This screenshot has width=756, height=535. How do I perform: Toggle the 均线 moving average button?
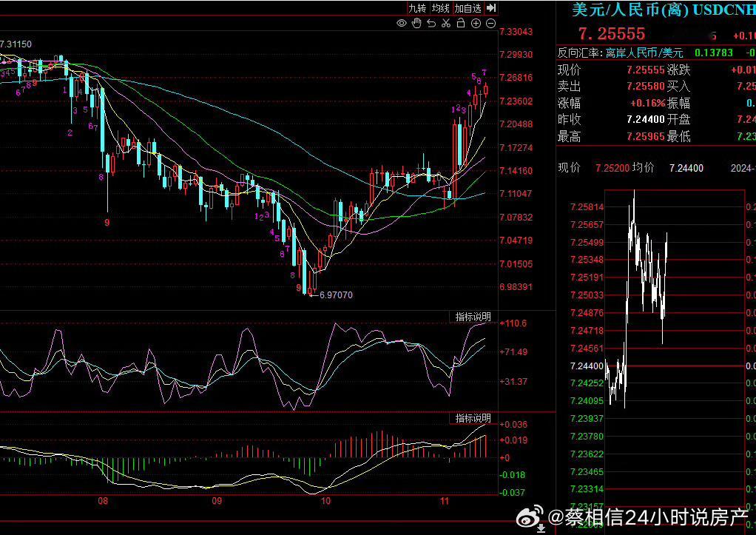tap(440, 8)
